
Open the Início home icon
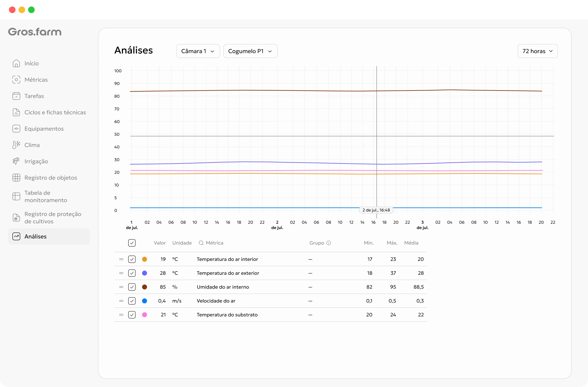coord(16,63)
